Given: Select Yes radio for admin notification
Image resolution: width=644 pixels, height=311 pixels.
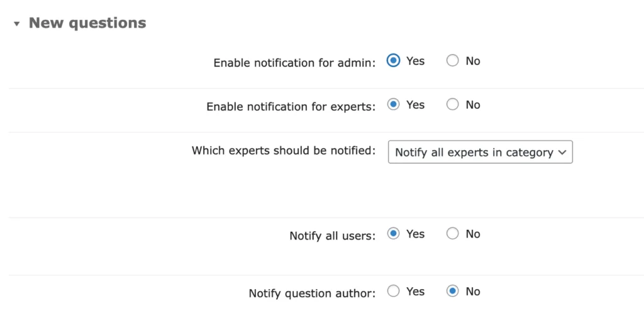Looking at the screenshot, I should 394,61.
